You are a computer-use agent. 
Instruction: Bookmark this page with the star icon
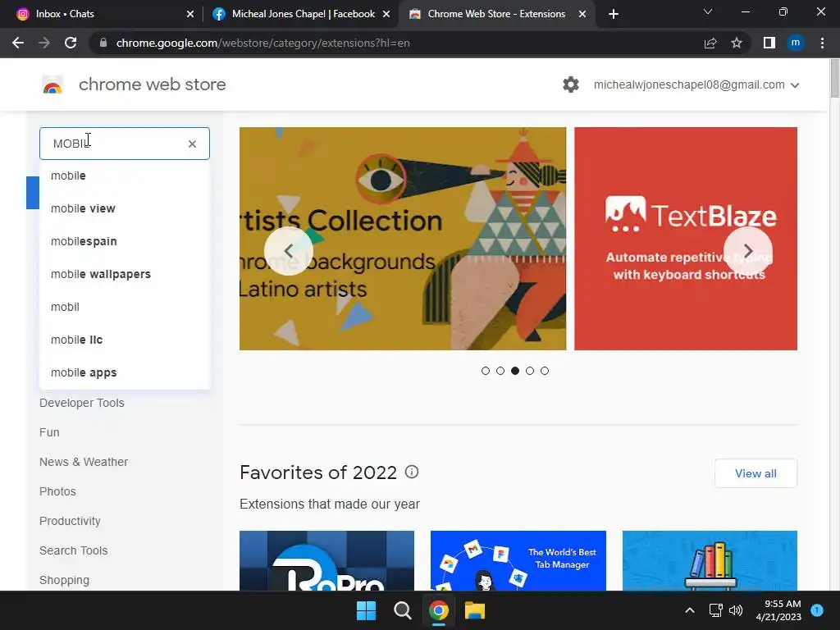[737, 43]
